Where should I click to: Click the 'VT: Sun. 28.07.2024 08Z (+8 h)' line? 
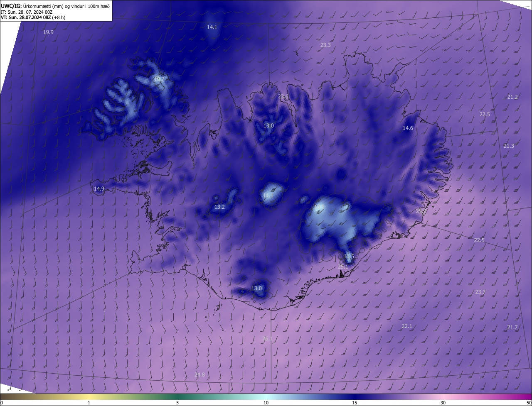[33, 17]
